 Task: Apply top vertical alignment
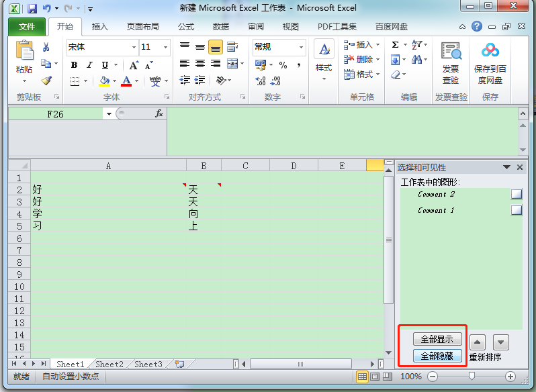click(185, 47)
